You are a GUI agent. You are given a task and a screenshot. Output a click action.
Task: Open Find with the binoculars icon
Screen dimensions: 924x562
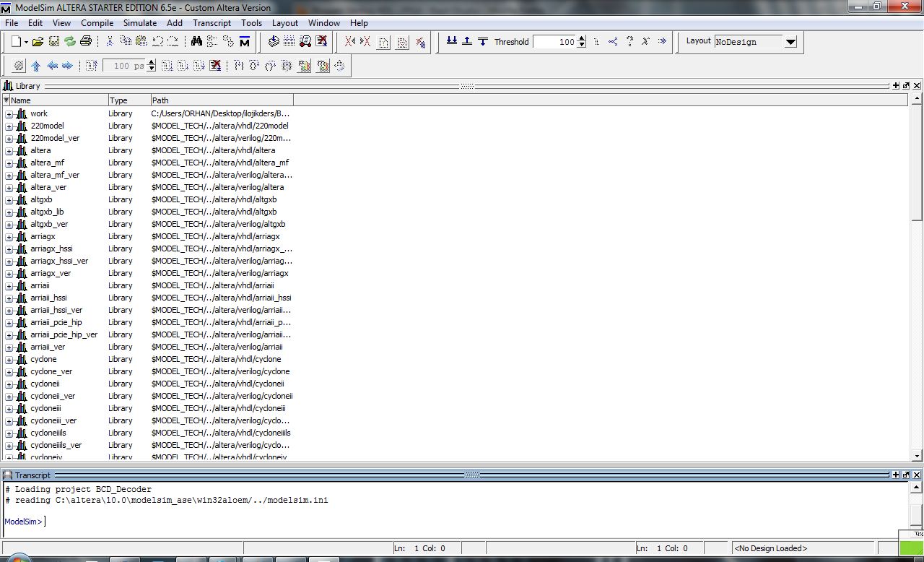196,42
